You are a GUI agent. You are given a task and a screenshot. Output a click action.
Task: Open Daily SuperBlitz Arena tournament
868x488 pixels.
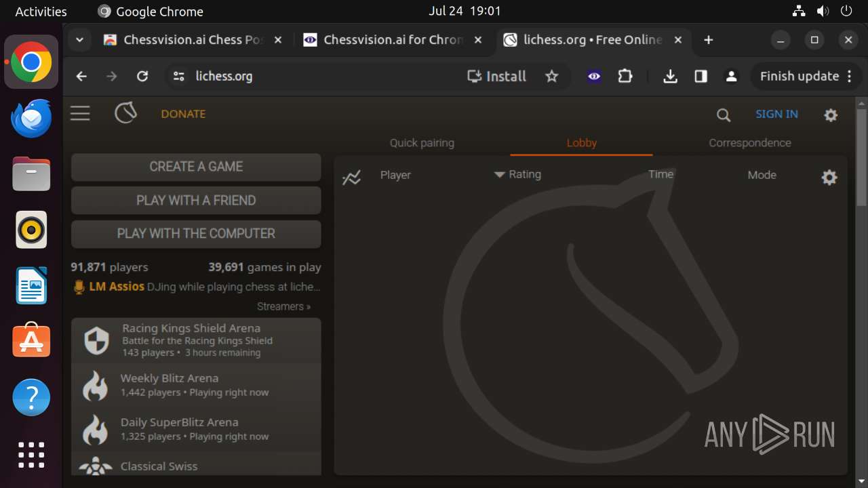click(196, 429)
